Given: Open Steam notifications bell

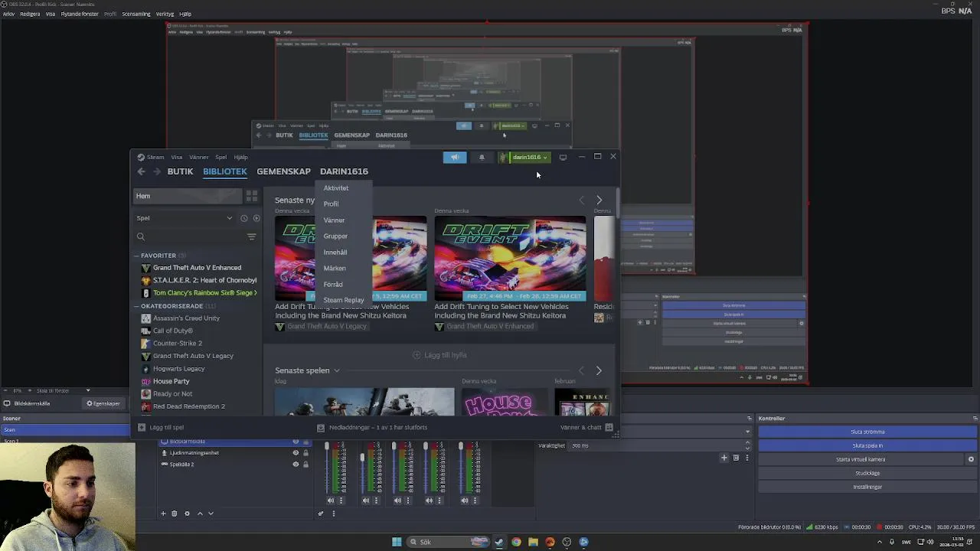Looking at the screenshot, I should coord(482,157).
